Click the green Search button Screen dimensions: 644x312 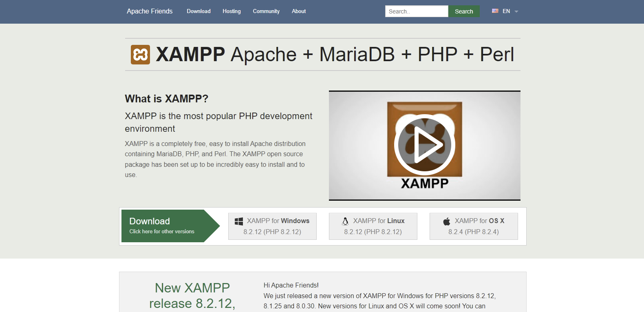(x=464, y=11)
